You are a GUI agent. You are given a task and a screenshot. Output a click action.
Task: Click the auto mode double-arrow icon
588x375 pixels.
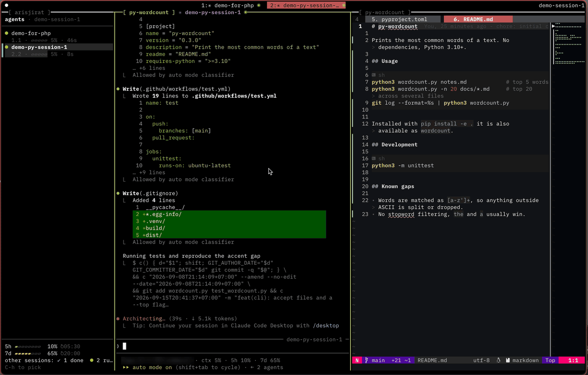pyautogui.click(x=126, y=367)
